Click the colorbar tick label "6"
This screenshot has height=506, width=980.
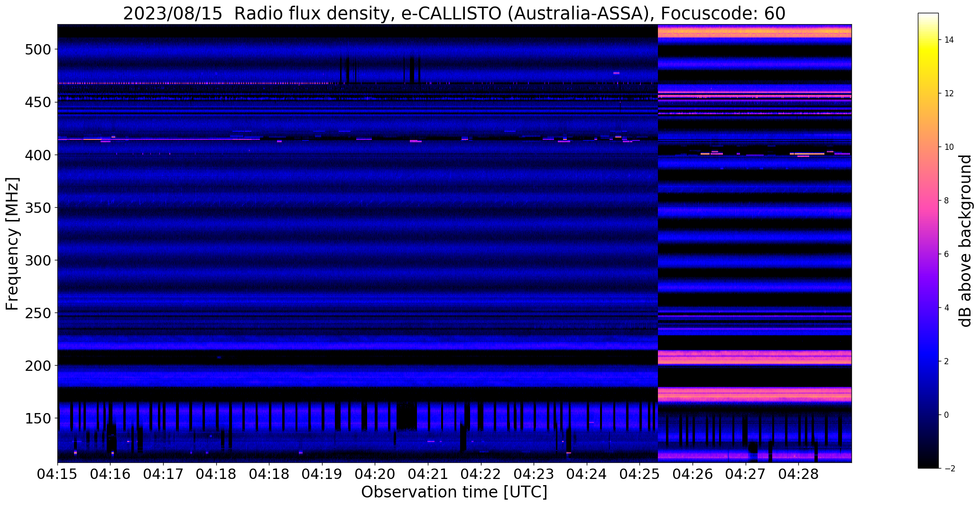coord(947,254)
